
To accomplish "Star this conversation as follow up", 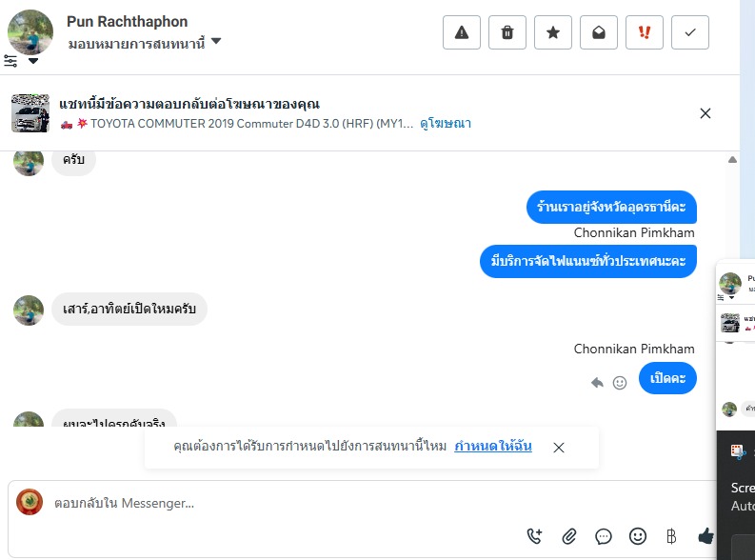I will click(x=553, y=32).
